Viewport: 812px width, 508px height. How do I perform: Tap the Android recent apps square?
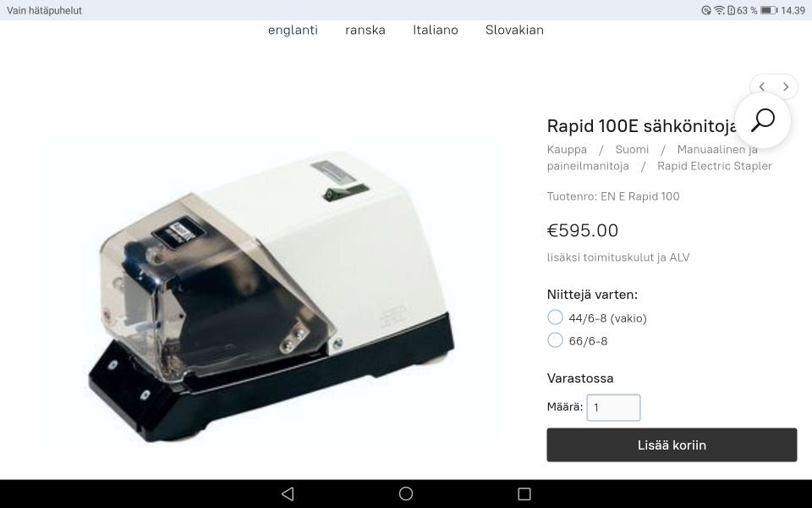[524, 494]
